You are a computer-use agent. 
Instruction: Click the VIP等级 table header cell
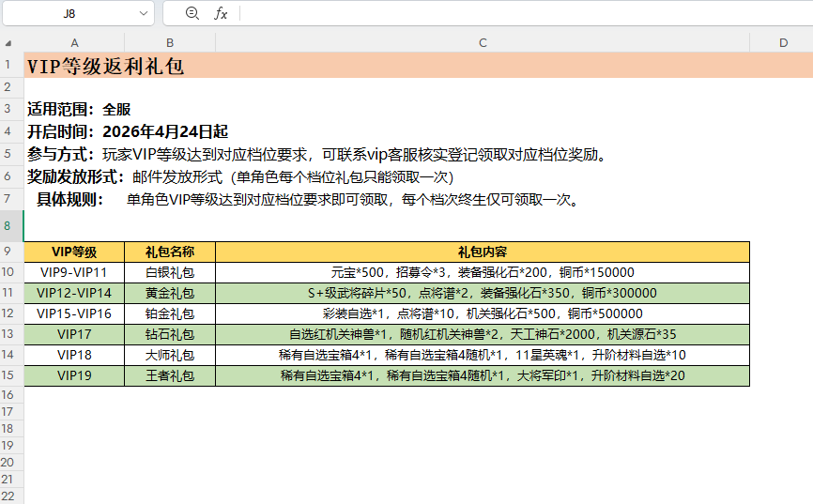click(74, 252)
